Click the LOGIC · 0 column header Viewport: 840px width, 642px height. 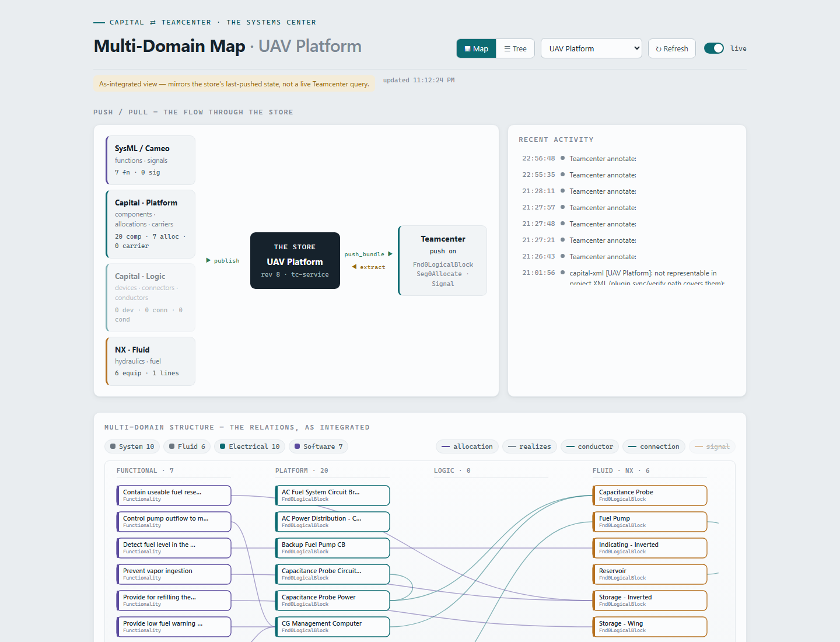click(452, 471)
